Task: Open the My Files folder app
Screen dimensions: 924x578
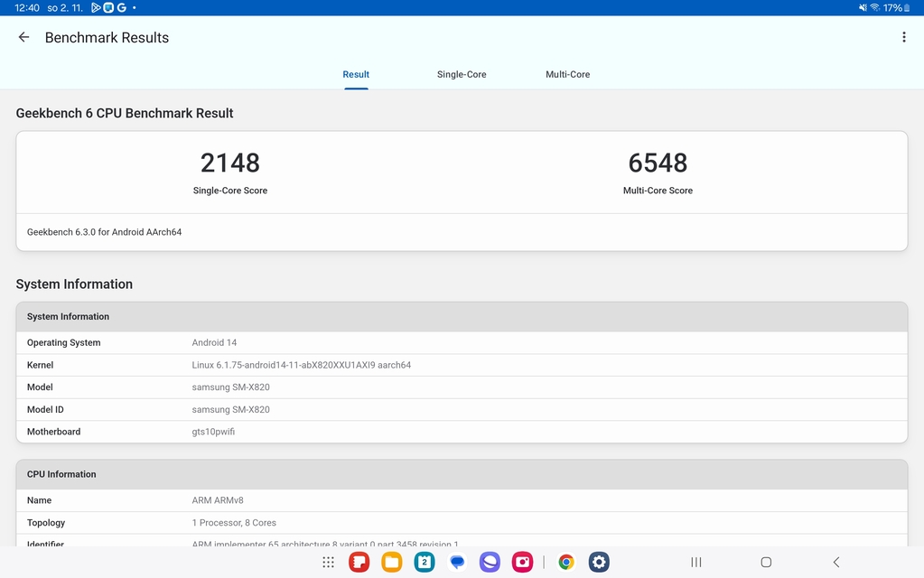Action: (x=391, y=562)
